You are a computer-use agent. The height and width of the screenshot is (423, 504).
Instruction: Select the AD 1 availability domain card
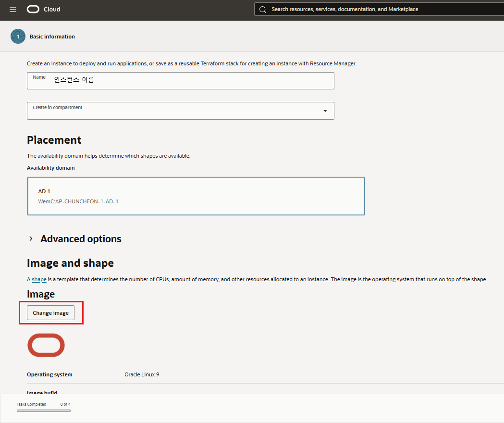click(x=196, y=196)
